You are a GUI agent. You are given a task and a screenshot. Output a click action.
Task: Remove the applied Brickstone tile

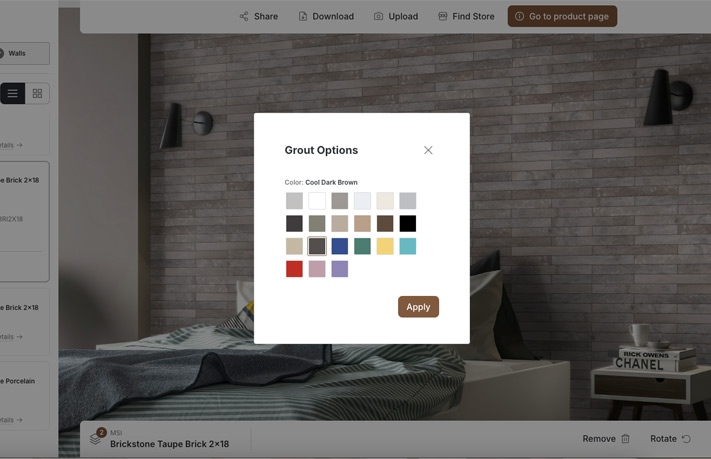[x=606, y=439]
